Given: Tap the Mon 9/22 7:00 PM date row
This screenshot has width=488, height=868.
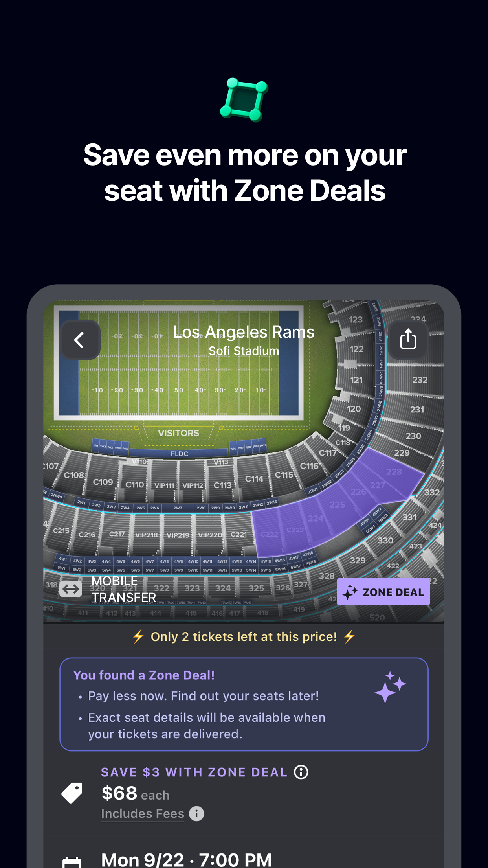Looking at the screenshot, I should coord(187,860).
